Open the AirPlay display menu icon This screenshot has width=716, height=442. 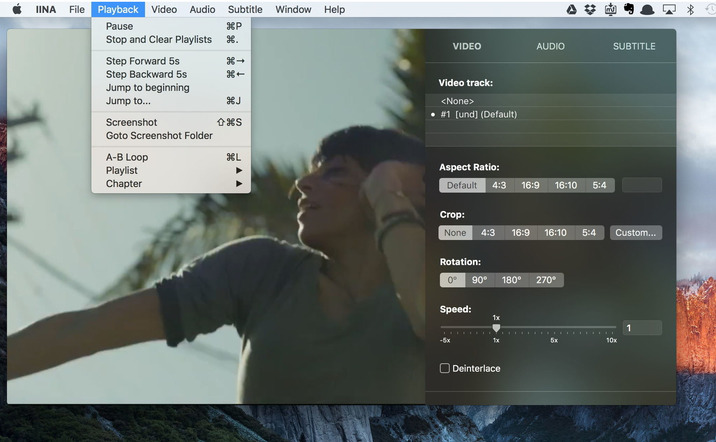tap(668, 9)
